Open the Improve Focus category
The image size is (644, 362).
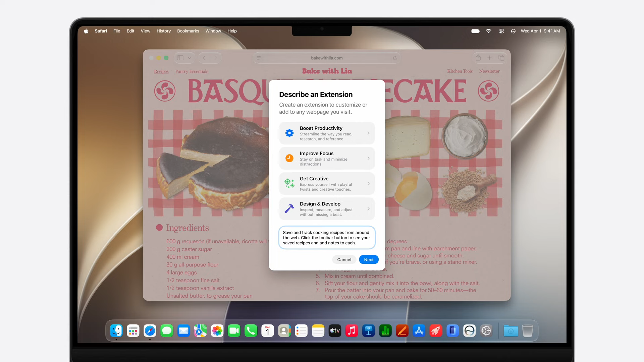pyautogui.click(x=327, y=158)
